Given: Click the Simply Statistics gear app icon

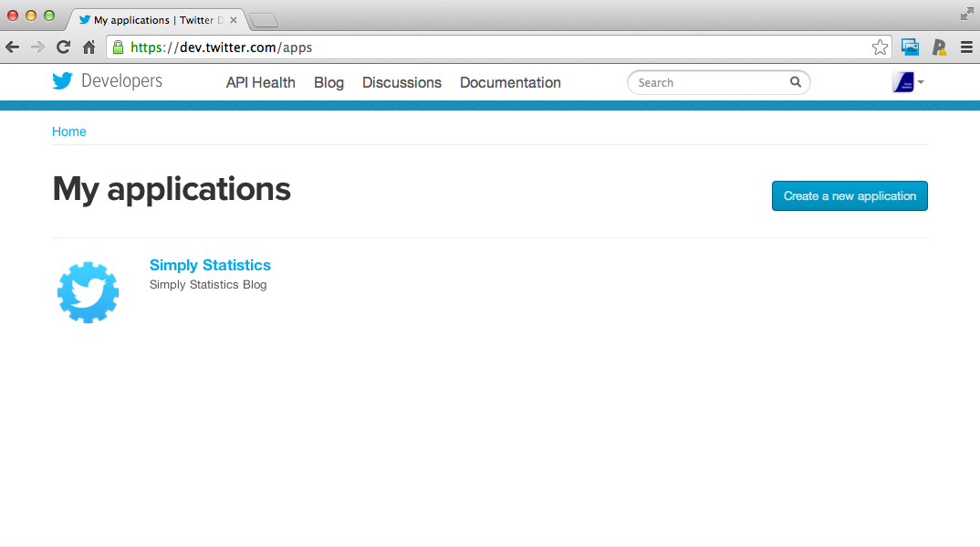Looking at the screenshot, I should pyautogui.click(x=89, y=292).
